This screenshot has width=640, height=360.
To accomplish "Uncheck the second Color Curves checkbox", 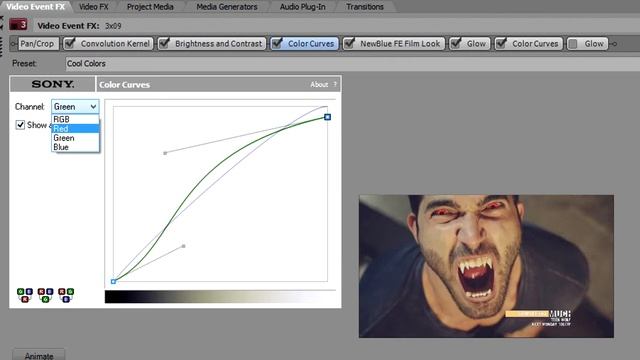I will [x=501, y=43].
